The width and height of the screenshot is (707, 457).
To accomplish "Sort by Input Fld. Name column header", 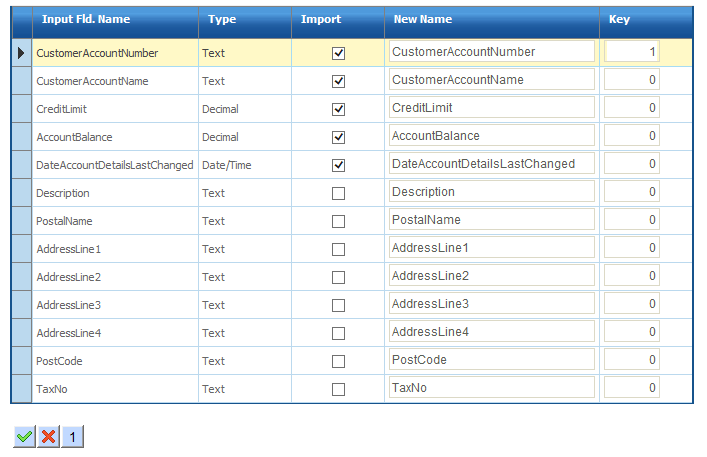I will (86, 20).
